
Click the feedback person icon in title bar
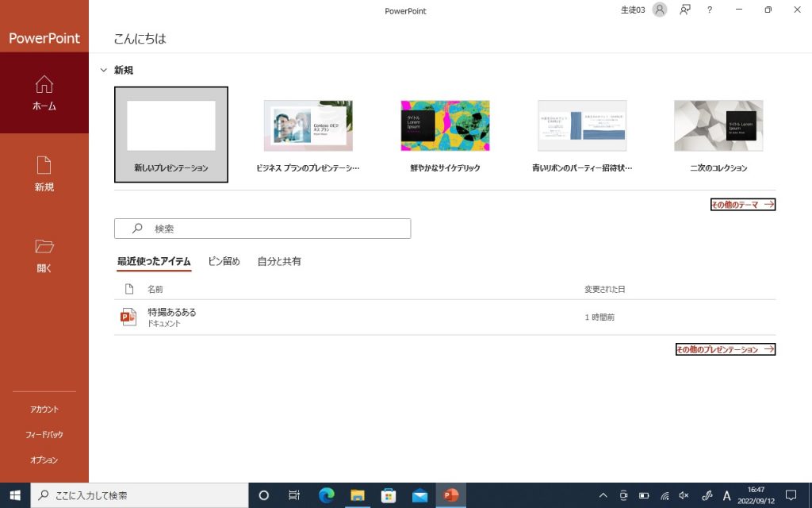click(685, 10)
